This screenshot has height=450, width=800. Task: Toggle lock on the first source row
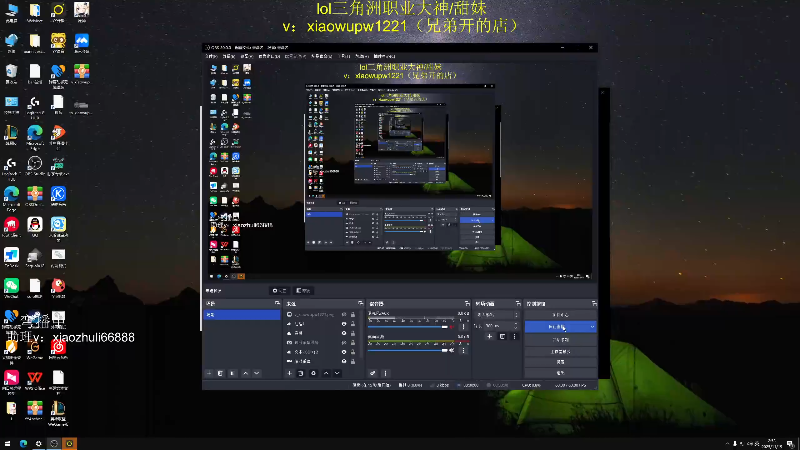tap(353, 315)
